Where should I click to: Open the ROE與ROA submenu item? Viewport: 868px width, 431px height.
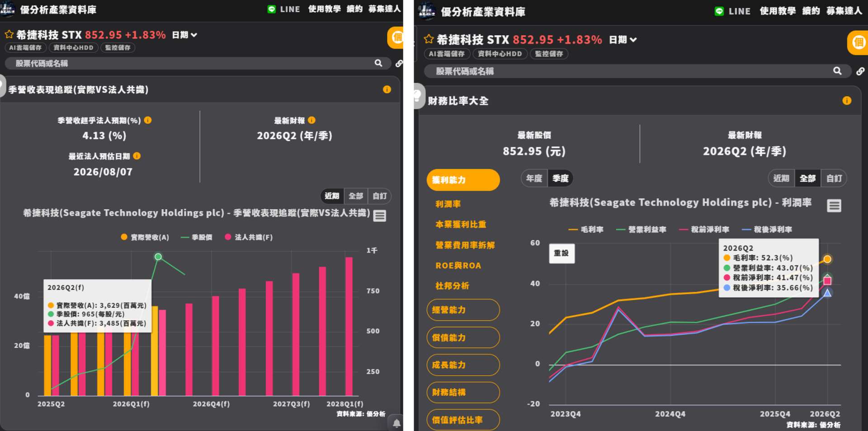(458, 266)
